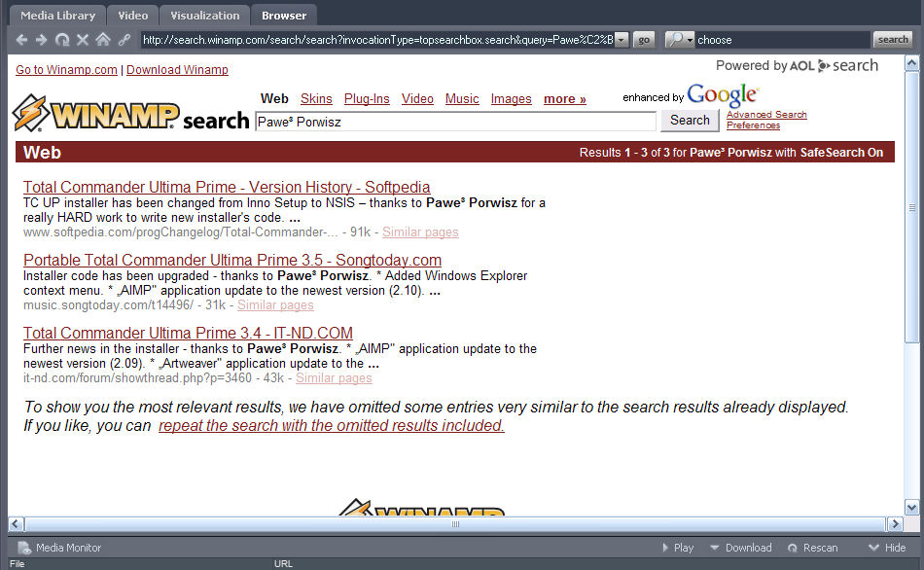Open Similar pages for the Softpedia result
This screenshot has height=570, width=924.
point(420,232)
